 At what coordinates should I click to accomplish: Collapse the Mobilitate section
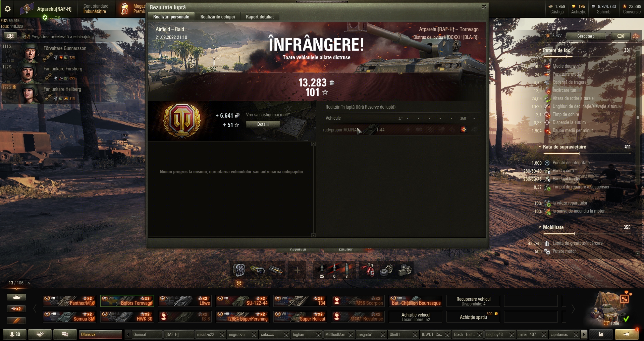pyautogui.click(x=540, y=227)
